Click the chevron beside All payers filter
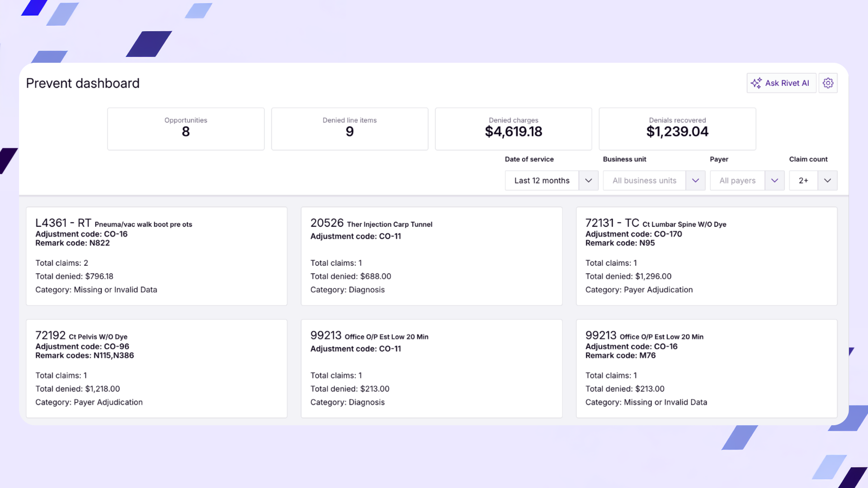The height and width of the screenshot is (488, 868). [775, 180]
